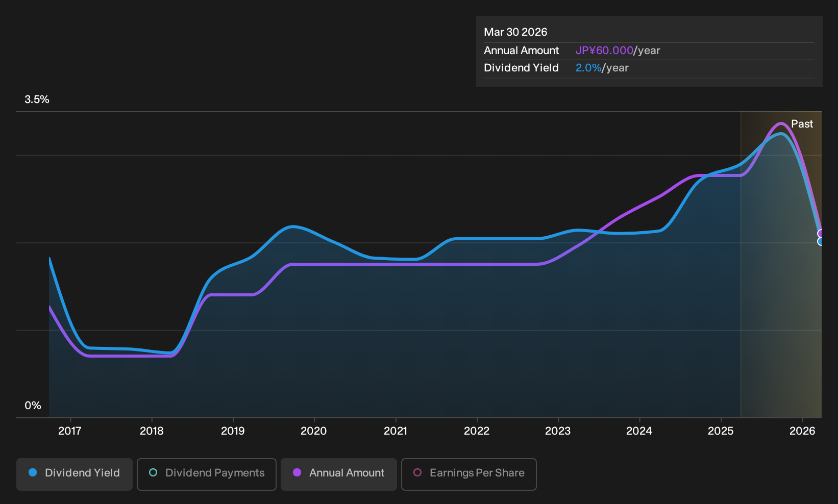
Task: Click the 2020 x-axis label
Action: click(314, 431)
